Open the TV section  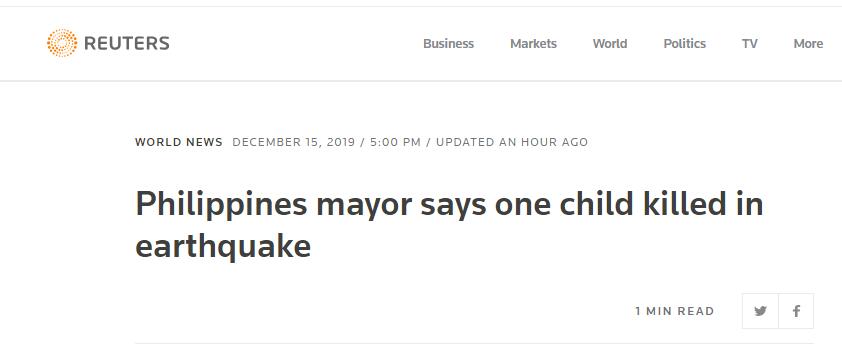pyautogui.click(x=750, y=43)
